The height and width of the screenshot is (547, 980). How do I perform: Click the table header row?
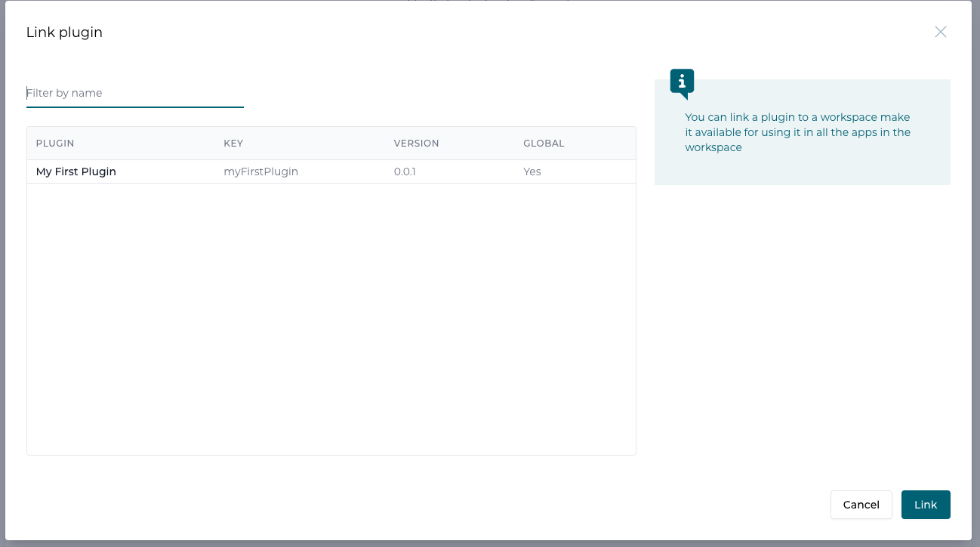pyautogui.click(x=332, y=143)
